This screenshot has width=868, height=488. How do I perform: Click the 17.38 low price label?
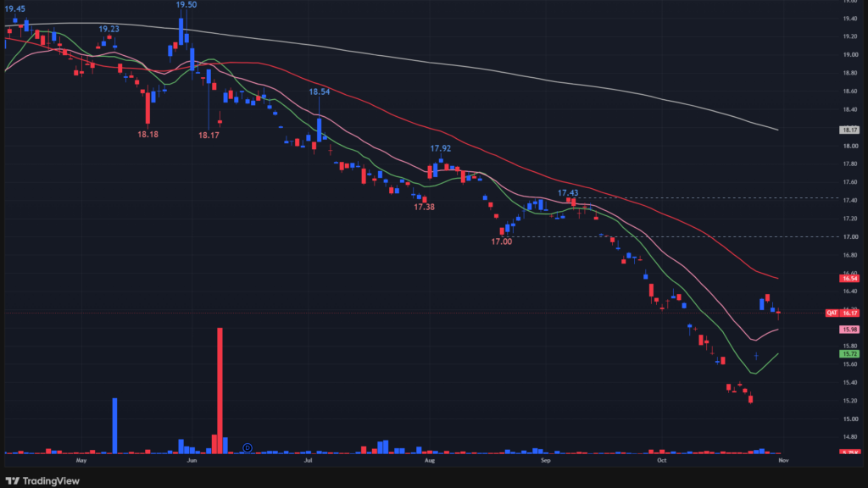(x=425, y=207)
